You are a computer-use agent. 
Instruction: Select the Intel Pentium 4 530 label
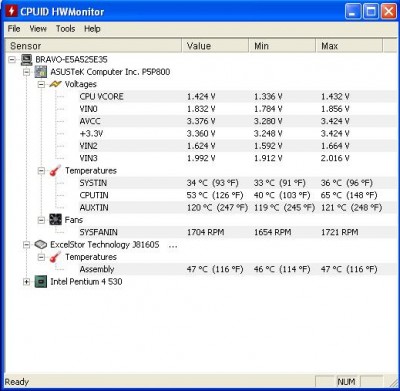(x=86, y=282)
